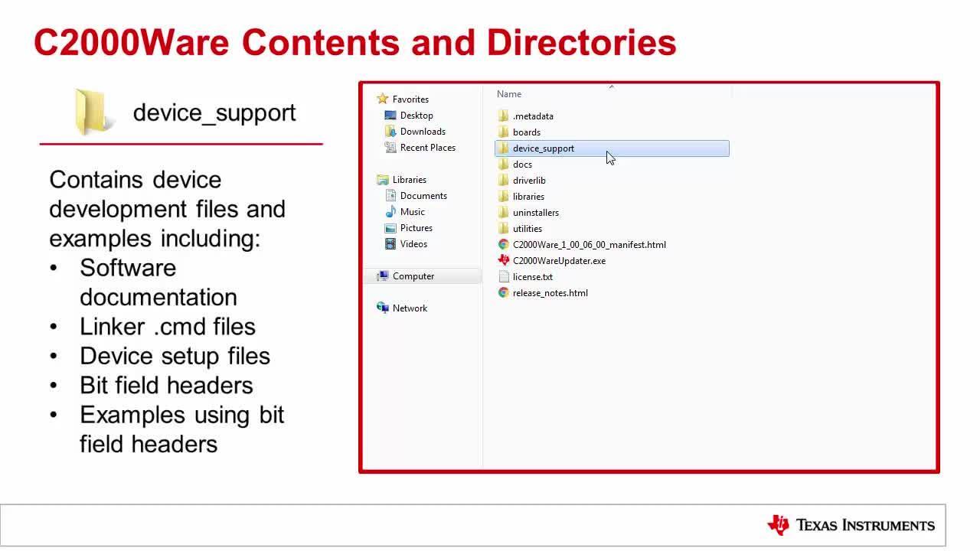Click the utilities folder name

coord(527,229)
